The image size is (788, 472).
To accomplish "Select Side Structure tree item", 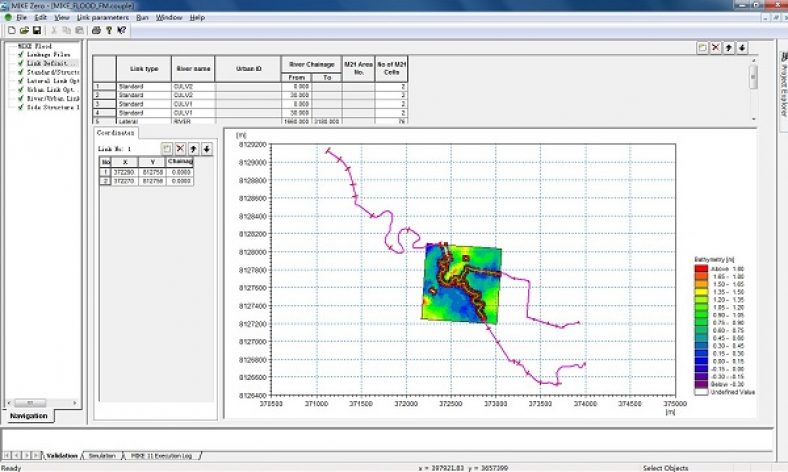I will (x=49, y=106).
